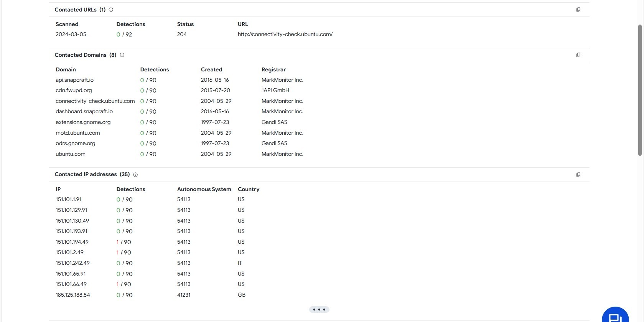The height and width of the screenshot is (322, 644).
Task: Select 2004-05-29 date for motd.ubuntu.com
Action: [x=216, y=133]
